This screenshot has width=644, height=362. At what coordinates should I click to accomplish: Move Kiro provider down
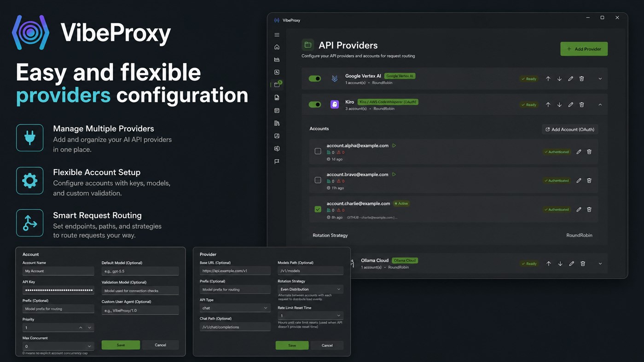click(x=559, y=104)
